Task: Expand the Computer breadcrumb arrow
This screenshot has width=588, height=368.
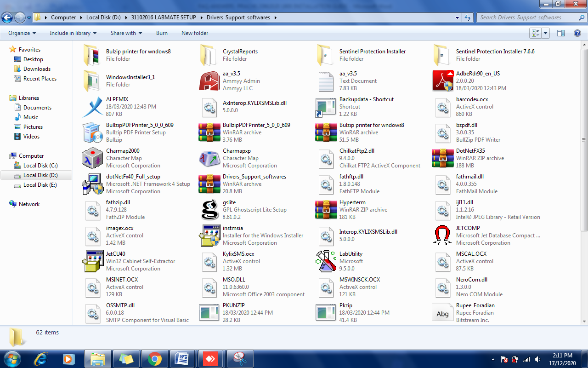Action: (81, 17)
